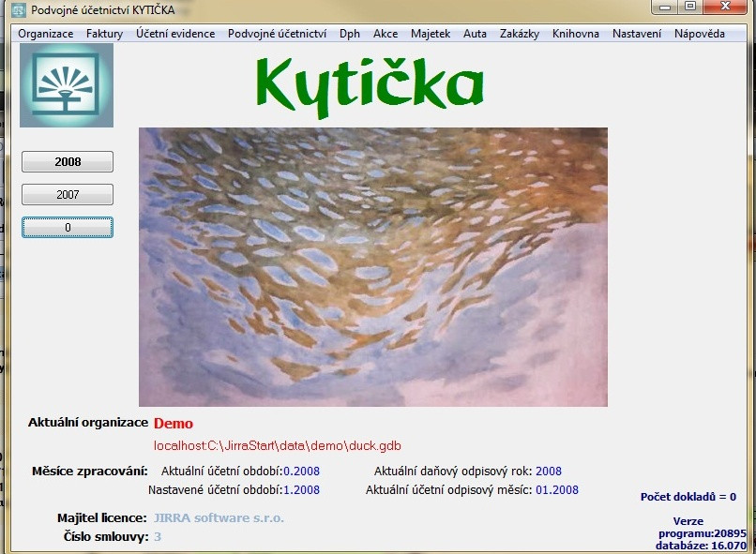Click the watercolor painting image
Viewport: 756px width, 554px height.
point(373,267)
